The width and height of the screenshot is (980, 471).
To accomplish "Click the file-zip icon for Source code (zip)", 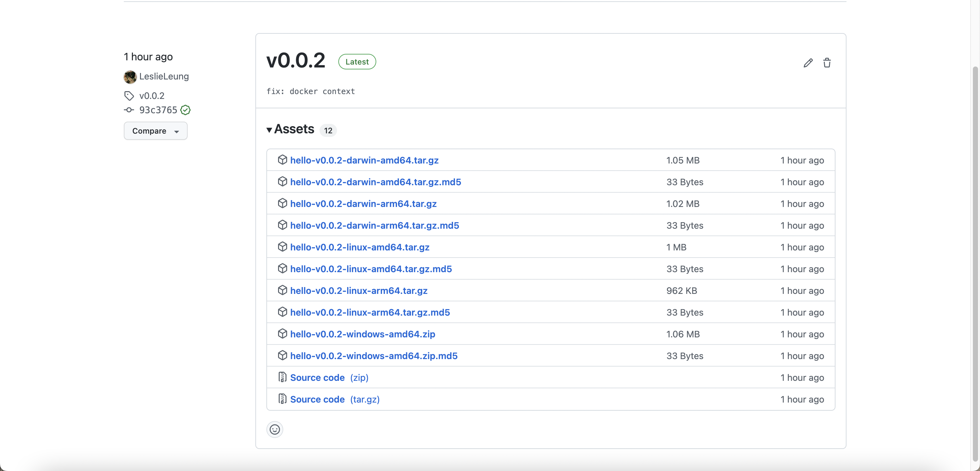I will [x=282, y=377].
